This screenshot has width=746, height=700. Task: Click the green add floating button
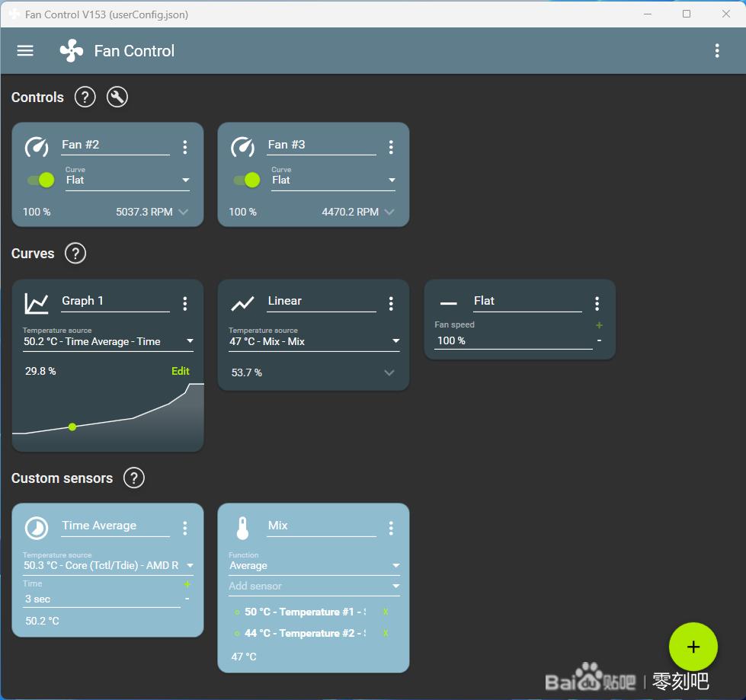coord(693,647)
